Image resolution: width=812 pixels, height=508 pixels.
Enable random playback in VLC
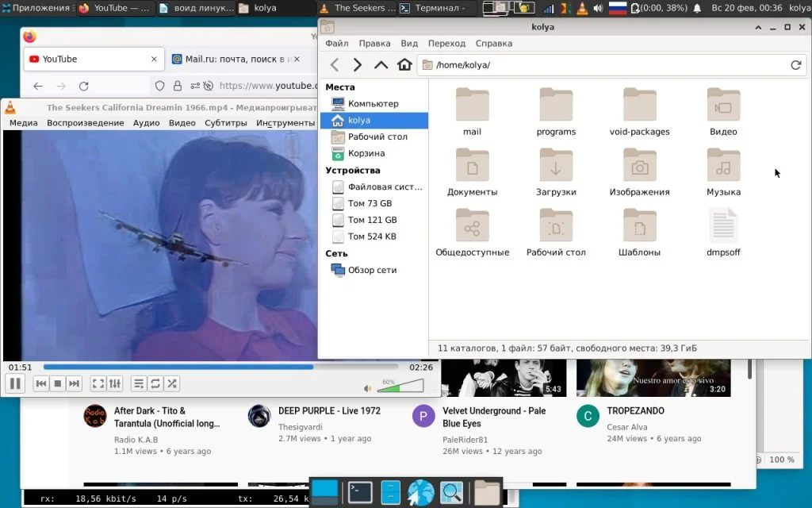[x=171, y=383]
